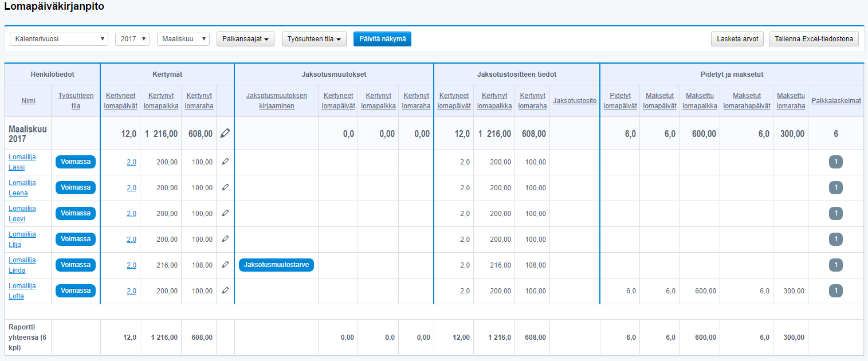Screen dimensions: 868x361
Task: Click the pencil edit icon in Maaliskuu 2017 row
Action: pos(225,134)
